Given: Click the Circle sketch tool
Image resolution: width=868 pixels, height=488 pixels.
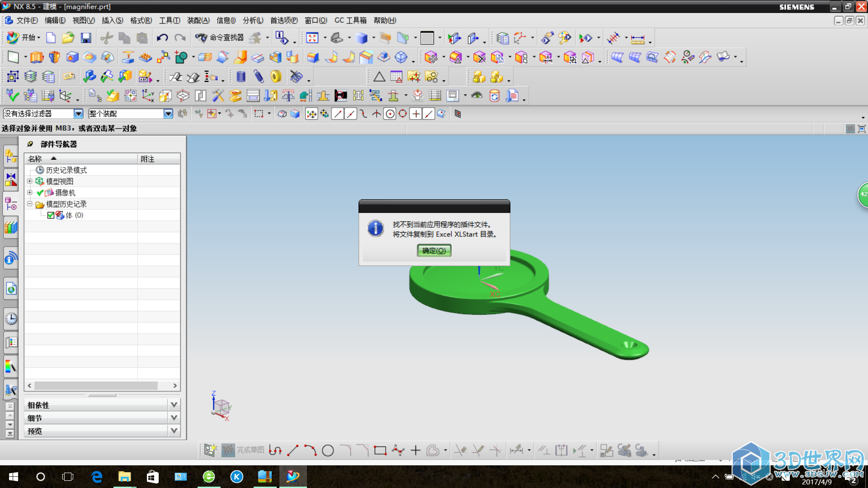Looking at the screenshot, I should point(328,450).
